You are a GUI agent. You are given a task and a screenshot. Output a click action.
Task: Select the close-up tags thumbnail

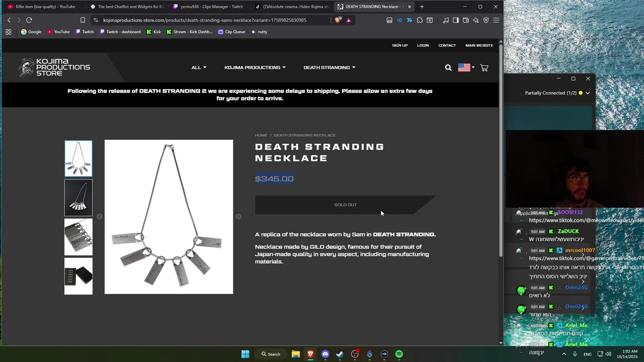click(x=78, y=237)
